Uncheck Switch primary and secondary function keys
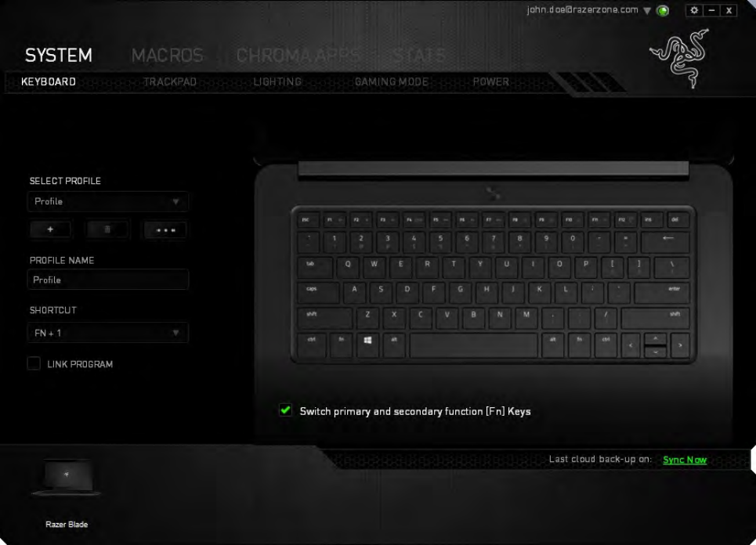 click(x=285, y=410)
